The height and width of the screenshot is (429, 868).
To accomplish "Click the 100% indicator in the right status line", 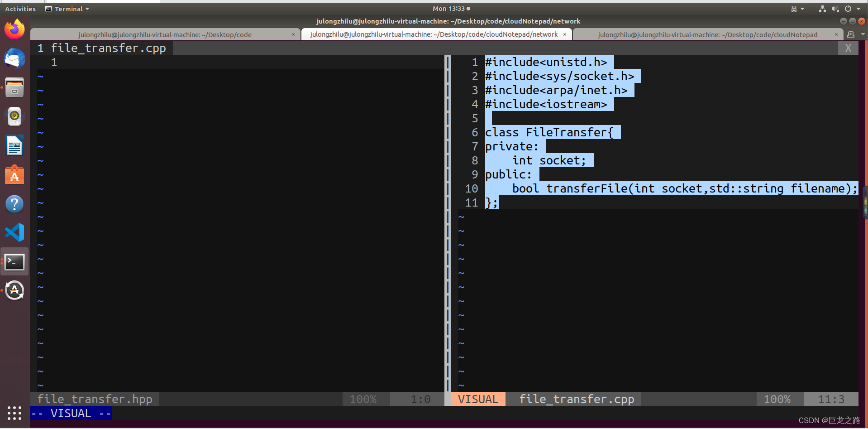I will [777, 399].
